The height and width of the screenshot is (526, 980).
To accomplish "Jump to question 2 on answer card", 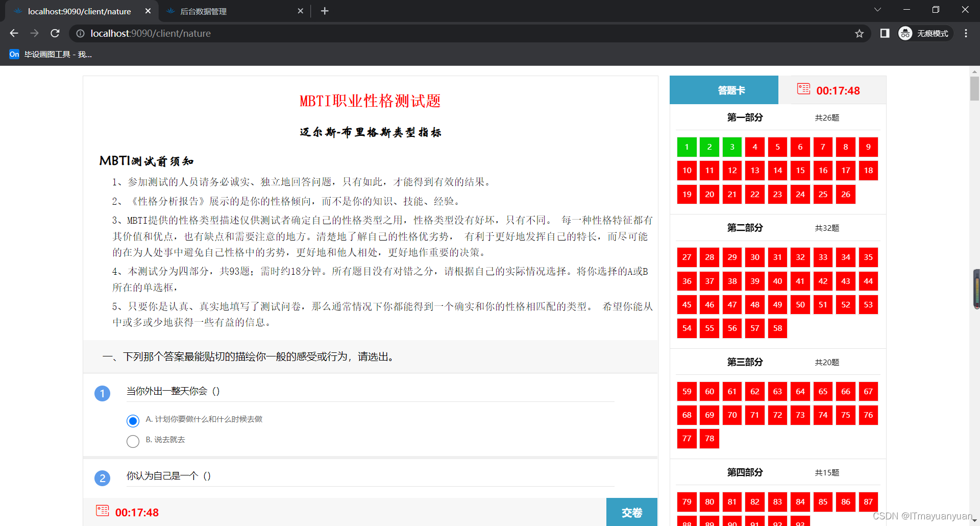I will (x=709, y=147).
